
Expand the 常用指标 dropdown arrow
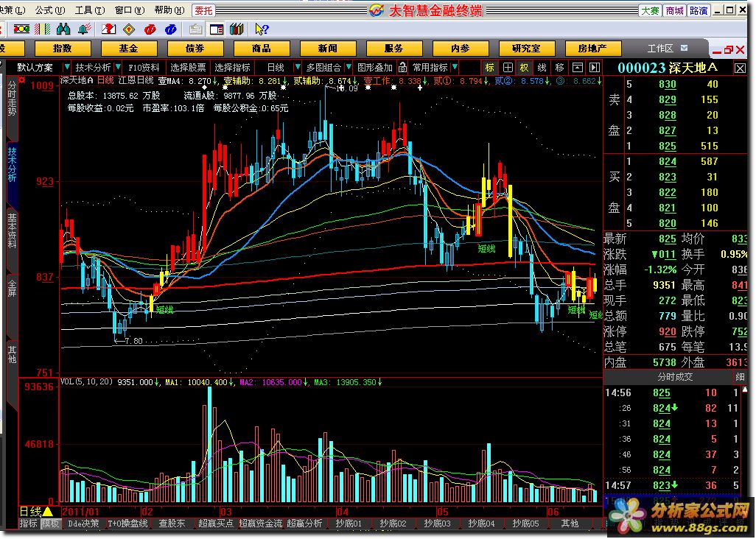(455, 67)
